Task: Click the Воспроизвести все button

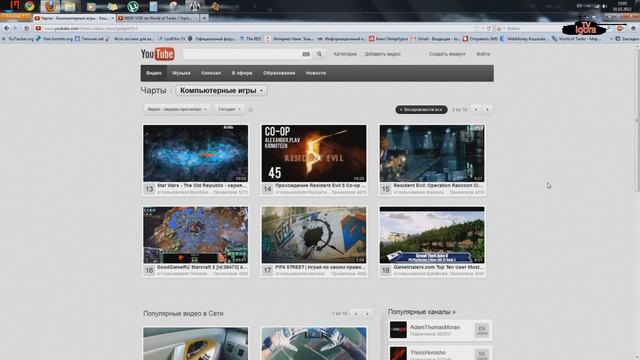Action: click(421, 110)
